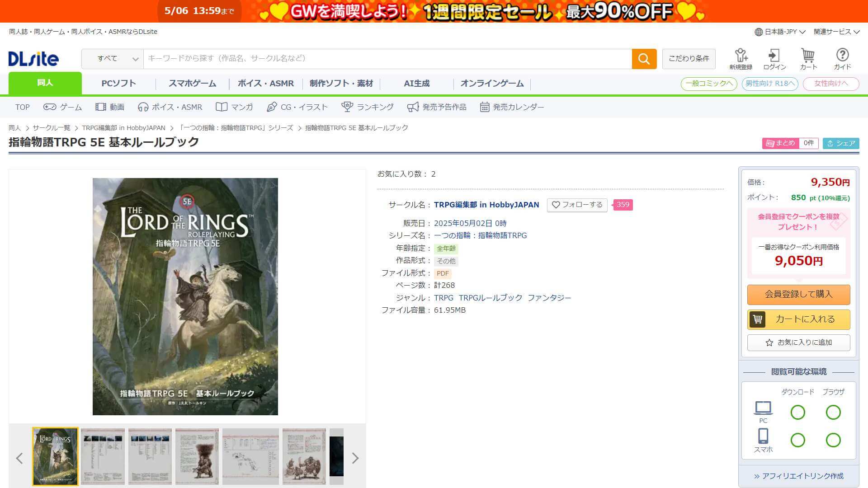This screenshot has height=488, width=868.
Task: Click the 会員登録して購入 button
Action: (798, 294)
